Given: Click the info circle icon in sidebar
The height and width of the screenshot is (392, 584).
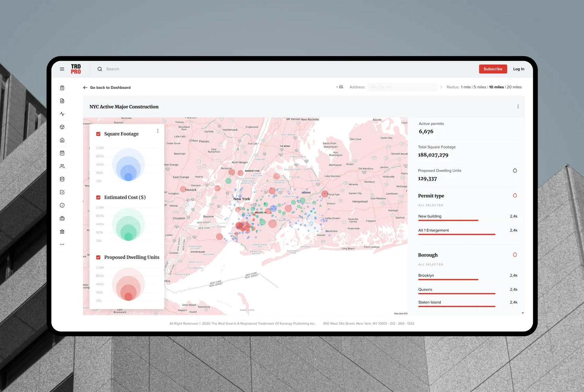Looking at the screenshot, I should (62, 205).
